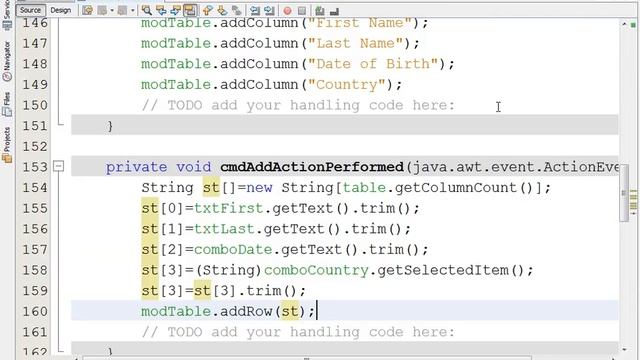Click the Find Selection magnifier icon
Image resolution: width=640 pixels, height=360 pixels.
[147, 11]
